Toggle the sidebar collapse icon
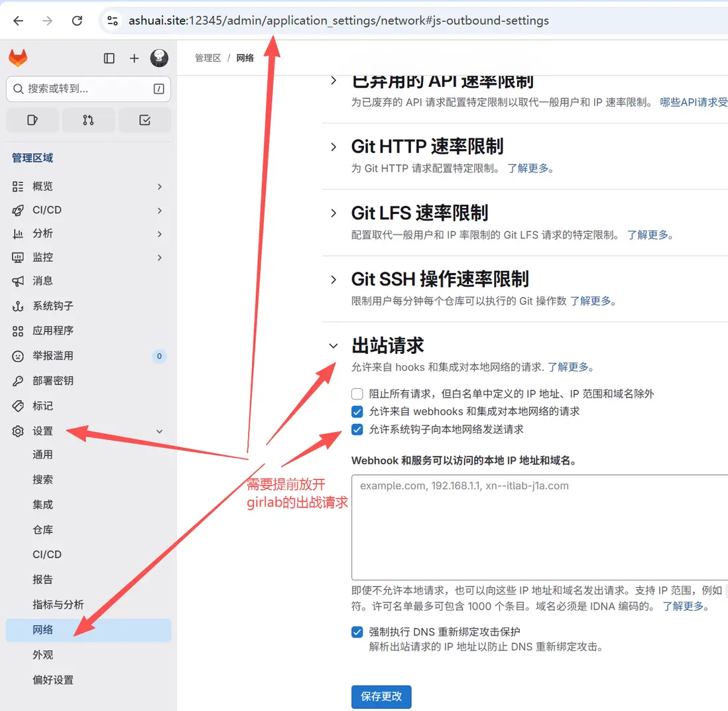Viewport: 728px width, 711px height. (109, 58)
